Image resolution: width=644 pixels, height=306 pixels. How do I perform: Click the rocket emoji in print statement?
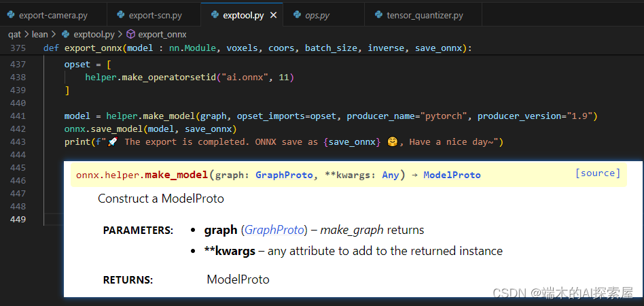[113, 142]
